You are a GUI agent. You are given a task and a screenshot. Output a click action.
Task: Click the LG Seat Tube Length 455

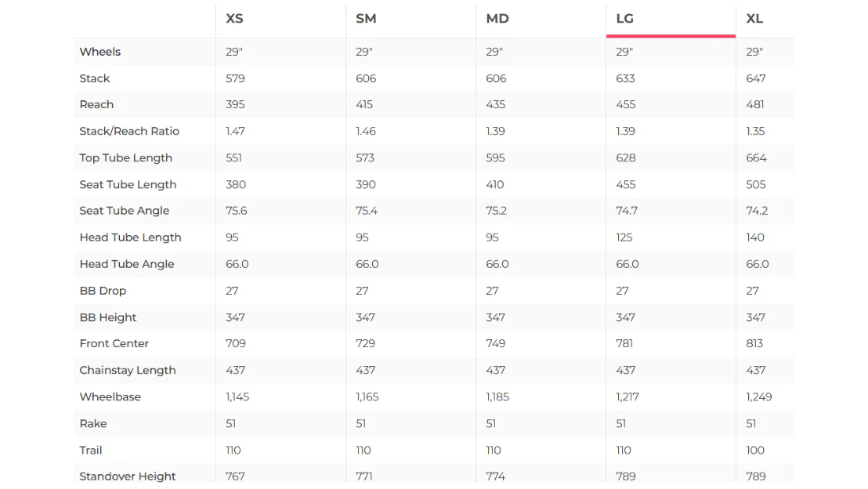pos(625,184)
